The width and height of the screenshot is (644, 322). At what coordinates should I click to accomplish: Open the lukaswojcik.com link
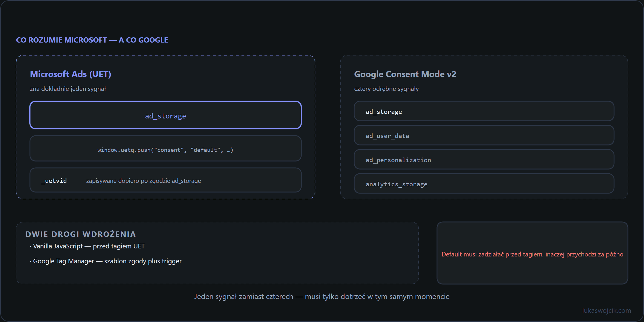[607, 310]
